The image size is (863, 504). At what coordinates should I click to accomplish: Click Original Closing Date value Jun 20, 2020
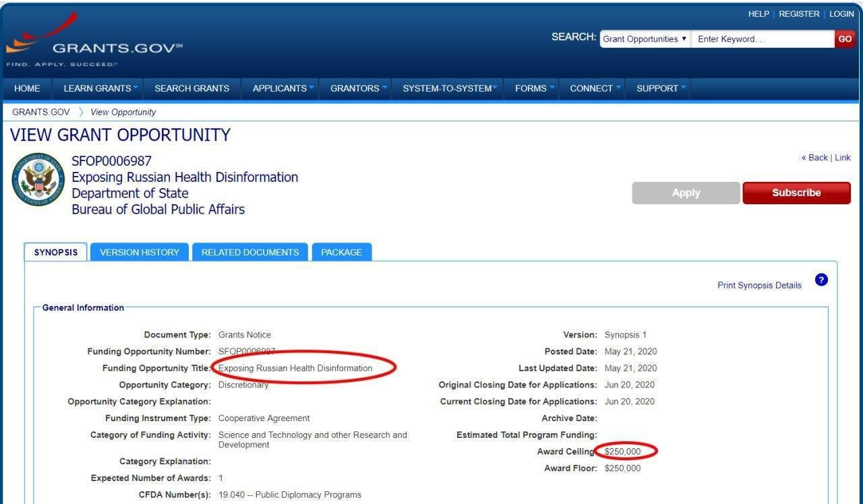(630, 385)
